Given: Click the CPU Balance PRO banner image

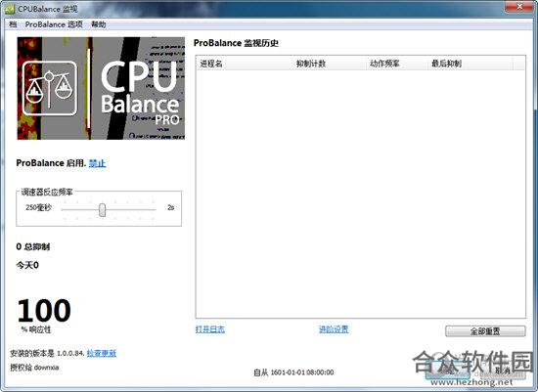Looking at the screenshot, I should [101, 89].
